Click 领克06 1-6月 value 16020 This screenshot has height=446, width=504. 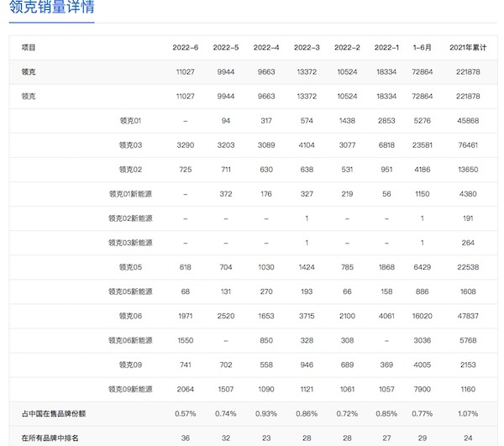tap(422, 316)
